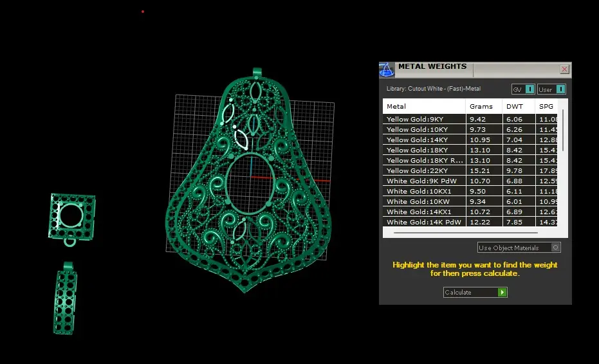Click grams value 10.95 for 14KY

click(x=479, y=140)
